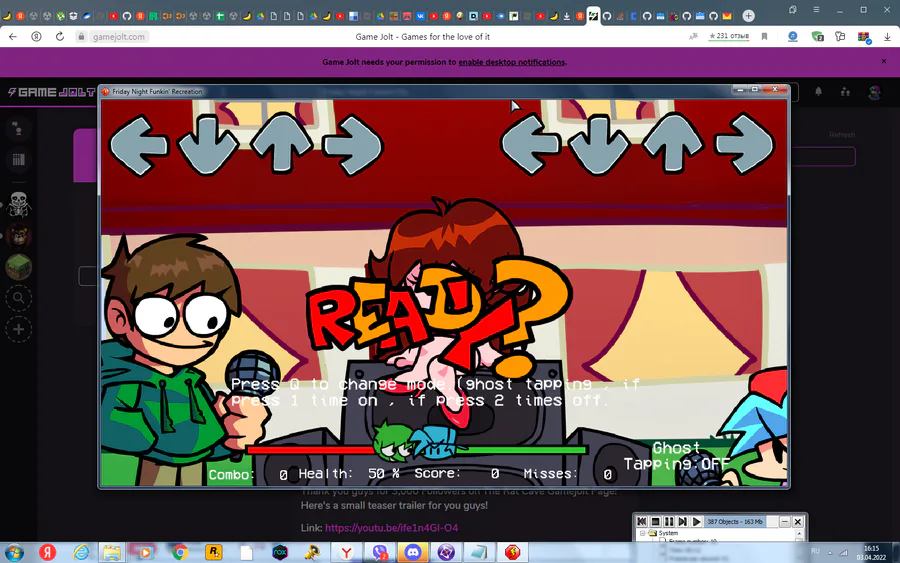
Task: Open the user avatar menu on Game Jolt
Action: [874, 92]
